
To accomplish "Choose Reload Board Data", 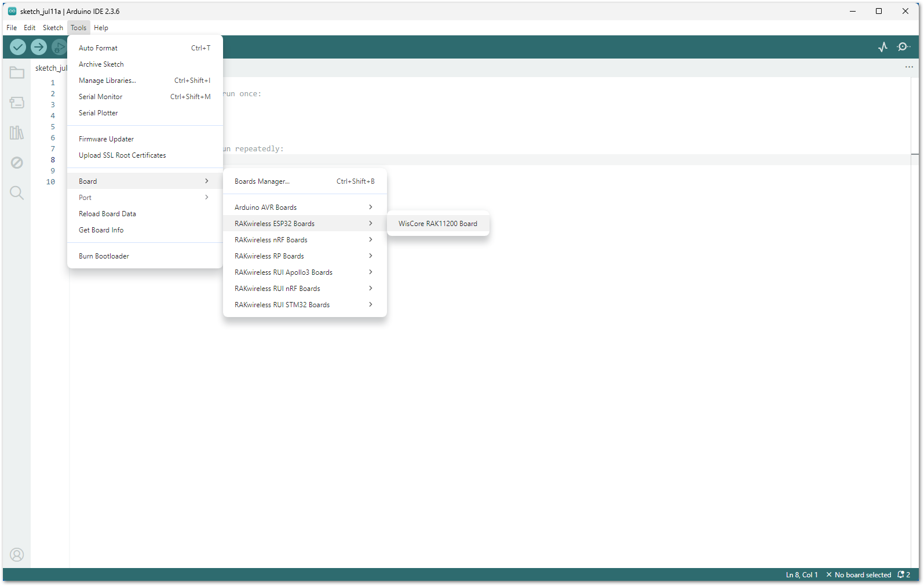I will [145, 214].
